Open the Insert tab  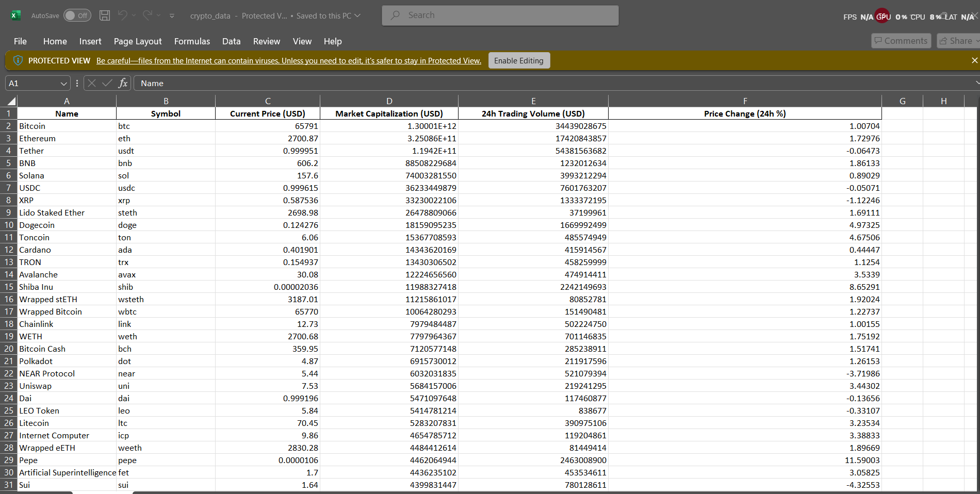90,41
